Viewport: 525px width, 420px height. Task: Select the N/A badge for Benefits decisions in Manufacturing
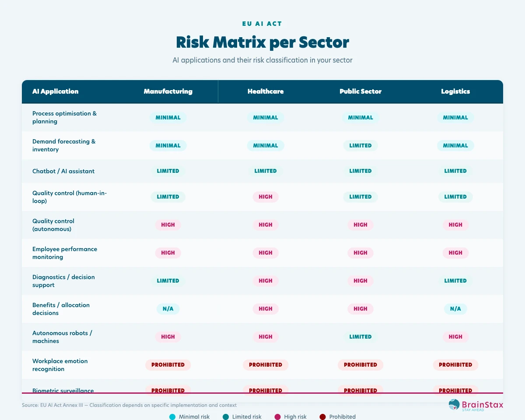tap(168, 309)
